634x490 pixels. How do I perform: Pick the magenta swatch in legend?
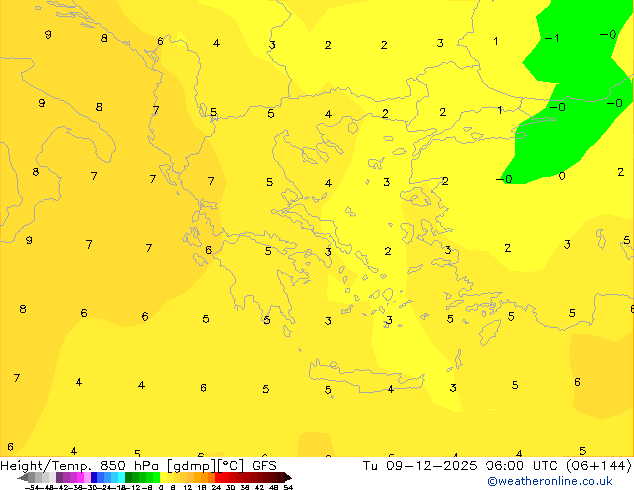point(80,477)
